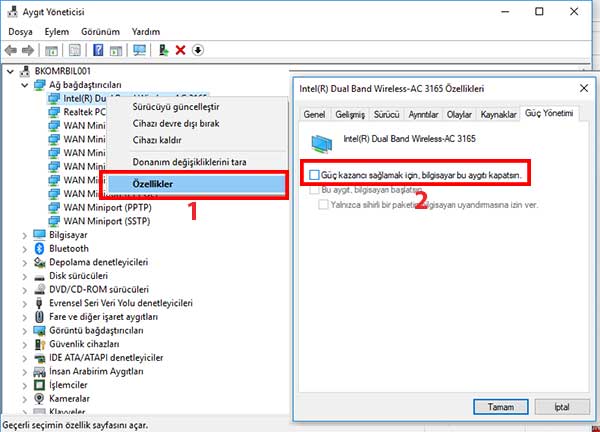Viewport: 600px width, 432px height.
Task: Click the Fare ve diğer işaret aygıtları icon
Action: point(39,317)
